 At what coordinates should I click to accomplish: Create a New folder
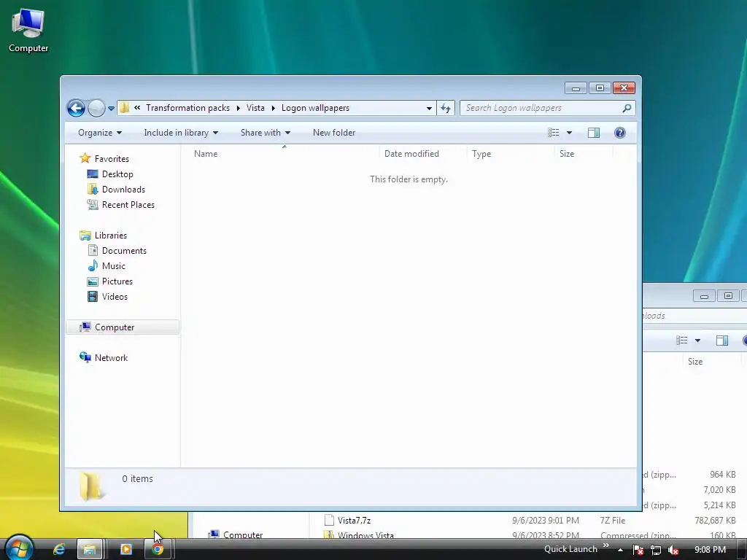334,133
